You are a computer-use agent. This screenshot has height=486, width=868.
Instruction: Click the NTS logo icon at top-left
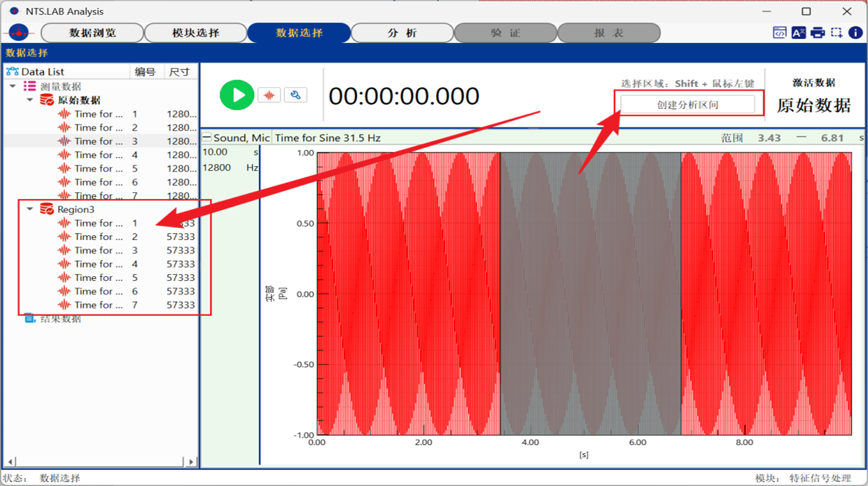click(x=20, y=32)
